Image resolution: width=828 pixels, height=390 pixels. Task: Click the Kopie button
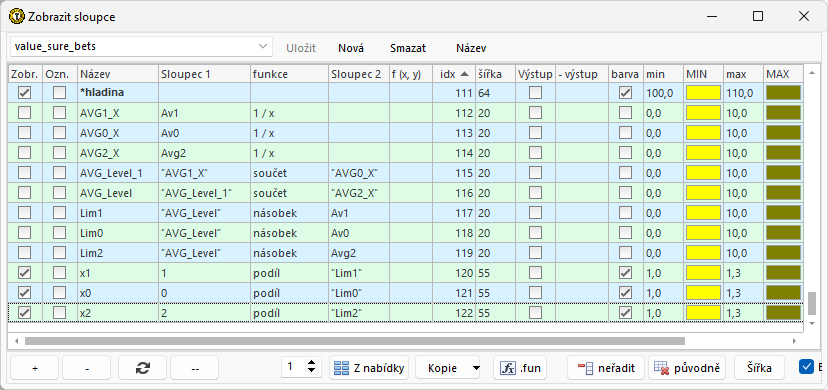click(443, 368)
